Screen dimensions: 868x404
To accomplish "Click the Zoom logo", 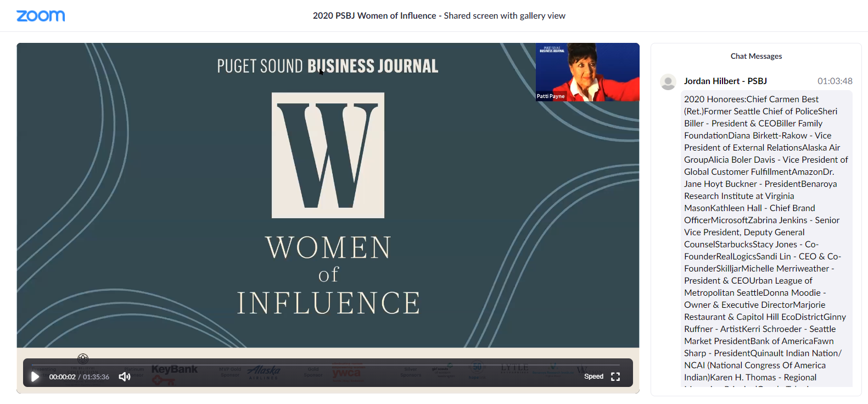I will click(x=41, y=16).
